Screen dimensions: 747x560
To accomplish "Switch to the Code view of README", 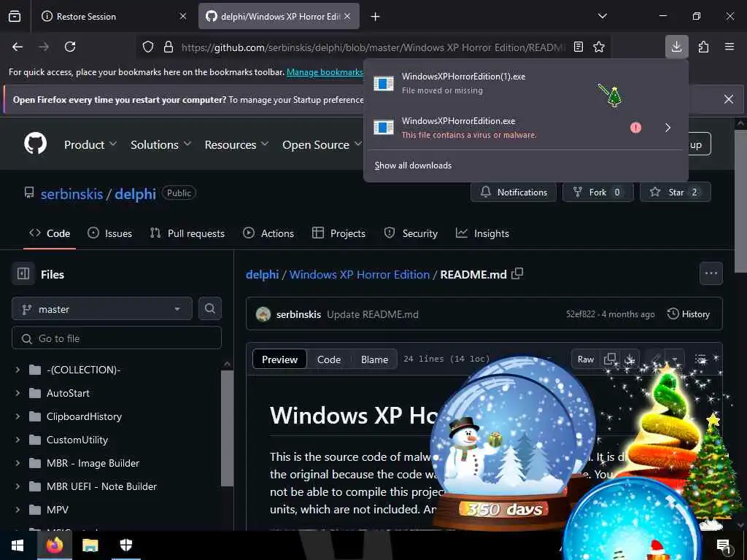I will [329, 359].
